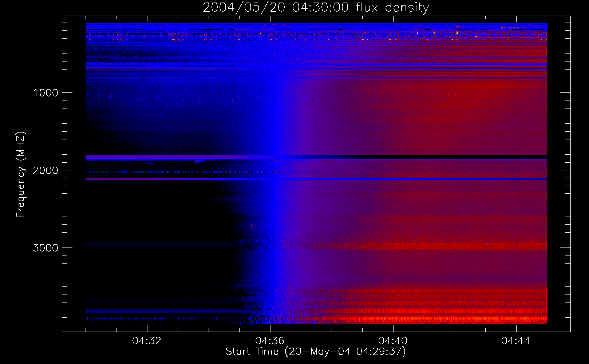589x364 pixels.
Task: Click the "1000" frequency tick label
Action: coord(46,93)
